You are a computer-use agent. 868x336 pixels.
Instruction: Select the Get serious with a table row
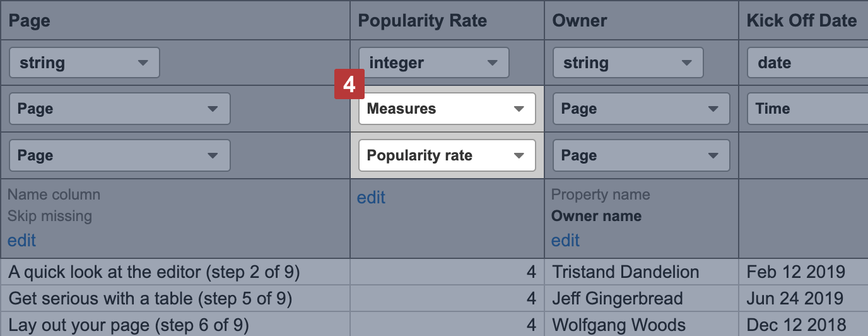[x=150, y=298]
